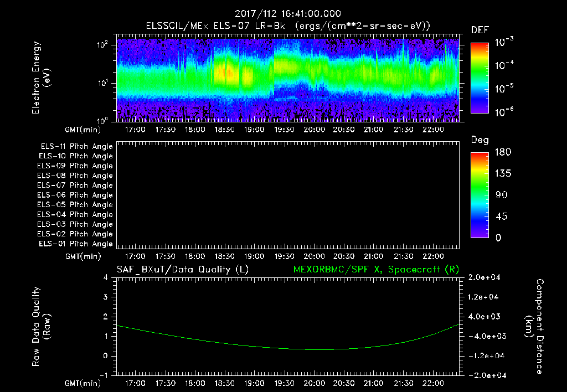
Task: Click the DEF label above the top color bar
Action: (x=480, y=30)
